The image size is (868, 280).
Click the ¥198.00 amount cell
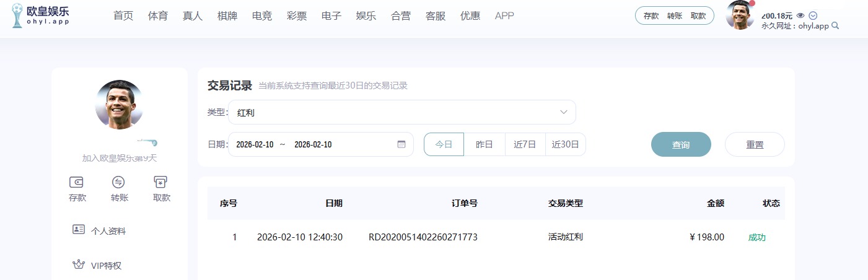[706, 237]
